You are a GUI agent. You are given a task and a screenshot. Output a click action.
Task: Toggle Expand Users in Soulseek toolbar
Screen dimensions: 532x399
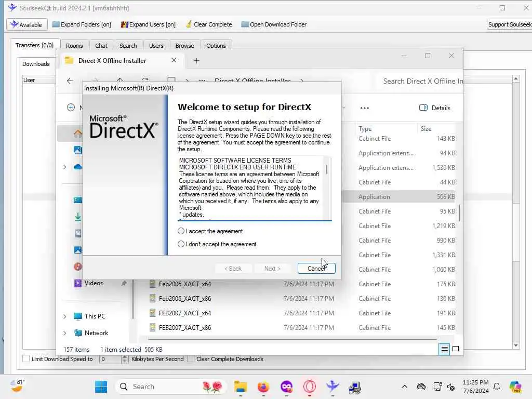click(x=148, y=24)
